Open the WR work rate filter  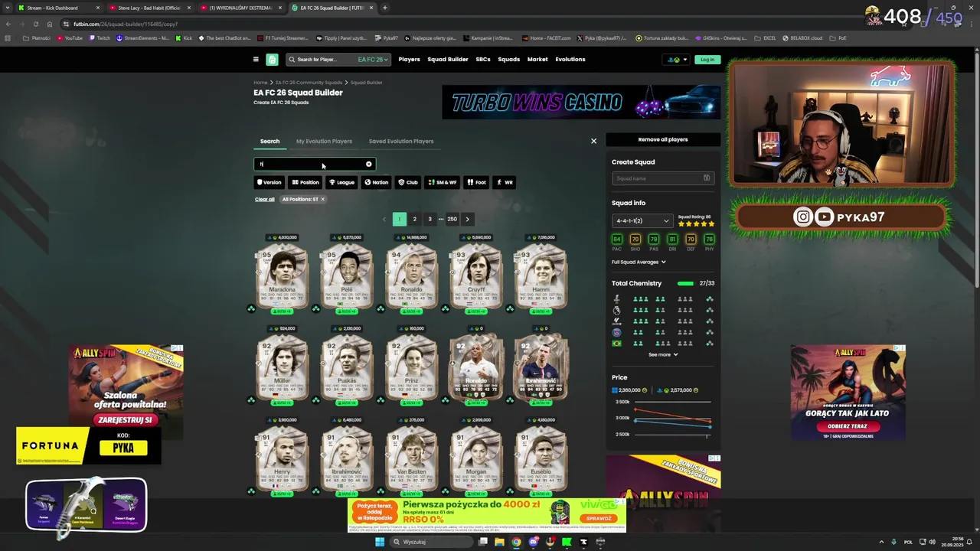(x=505, y=182)
